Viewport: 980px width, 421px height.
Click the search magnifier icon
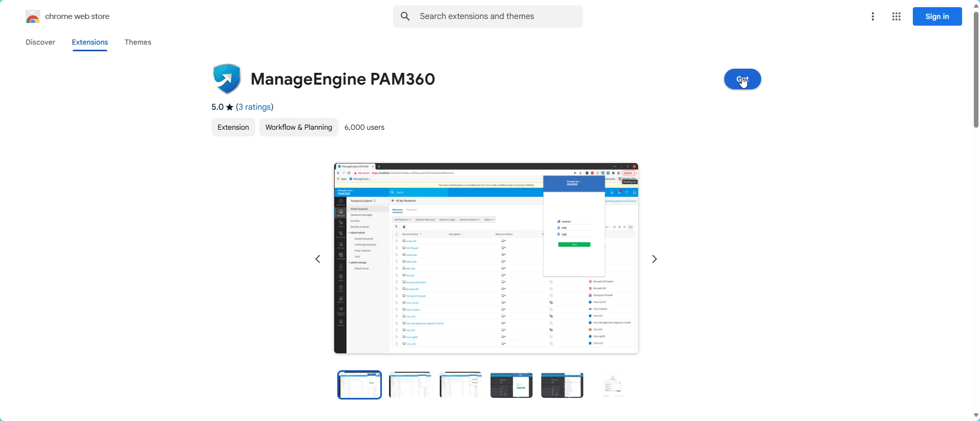click(405, 17)
